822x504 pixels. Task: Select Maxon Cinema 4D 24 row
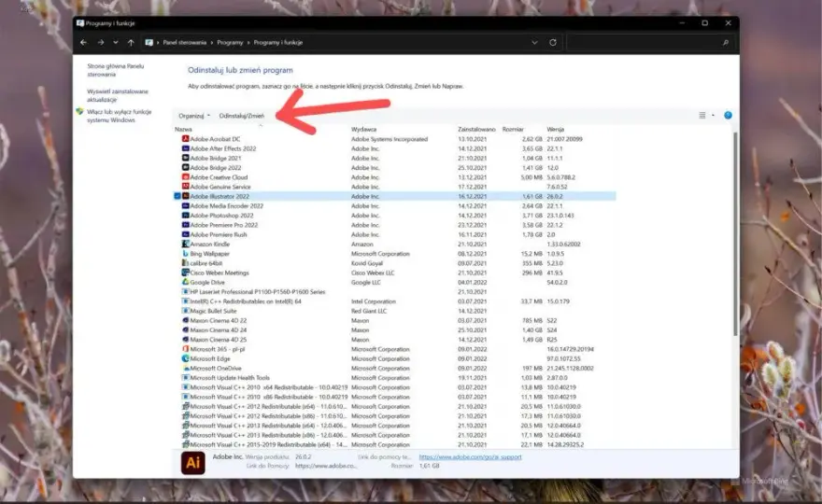coord(395,330)
